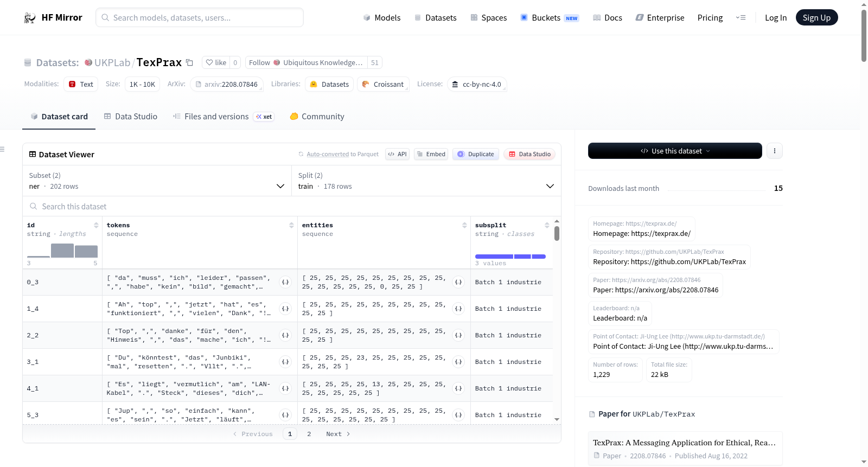Viewport: 868px width, 467px height.
Task: Open the Community tab
Action: [317, 117]
